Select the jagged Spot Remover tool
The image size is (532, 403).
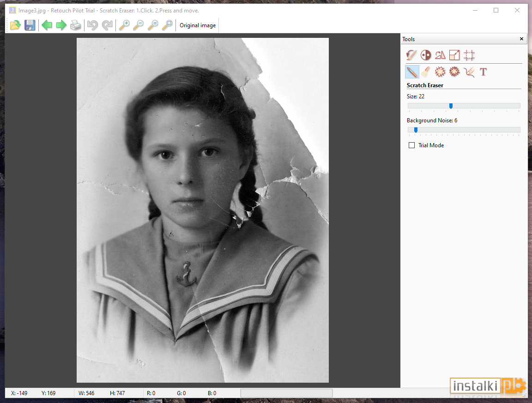pyautogui.click(x=454, y=72)
